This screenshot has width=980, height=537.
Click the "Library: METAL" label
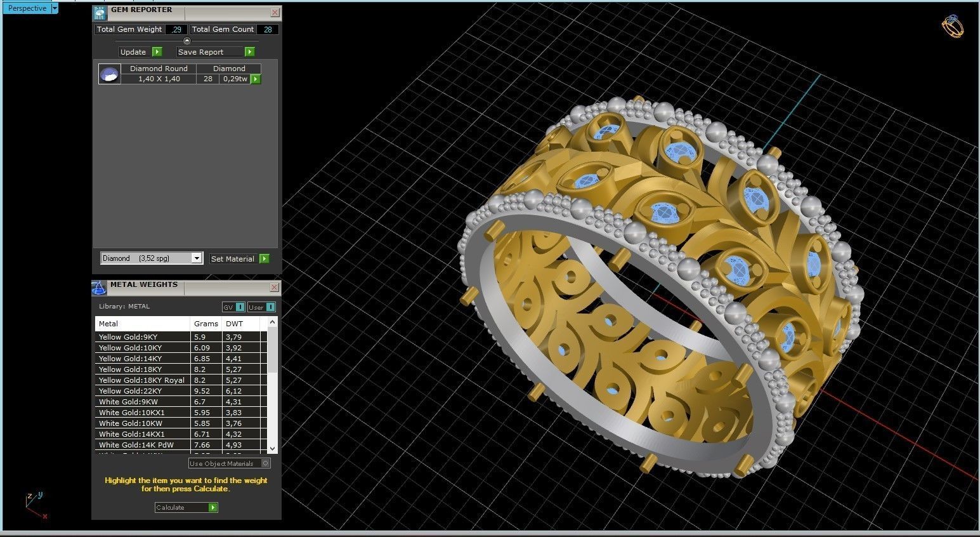(x=124, y=307)
